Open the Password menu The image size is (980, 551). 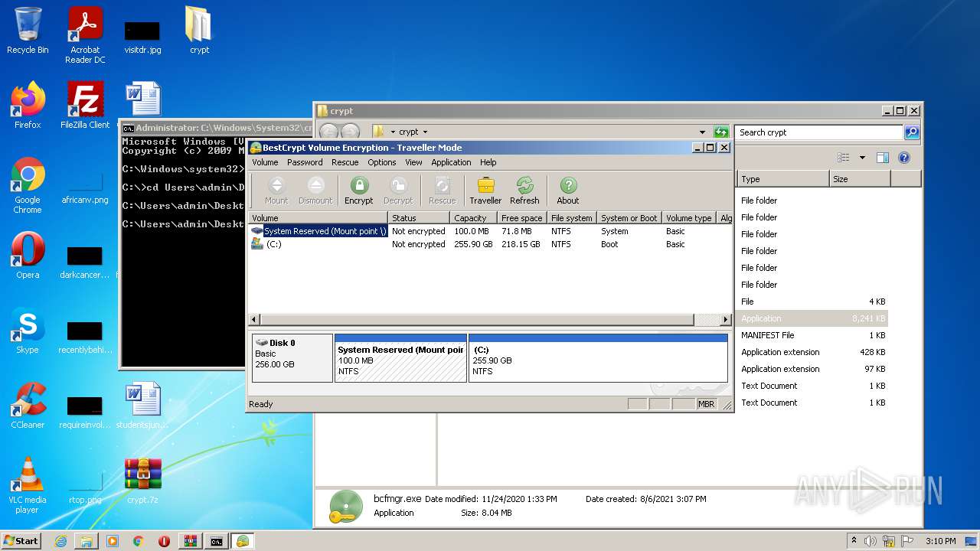[305, 162]
